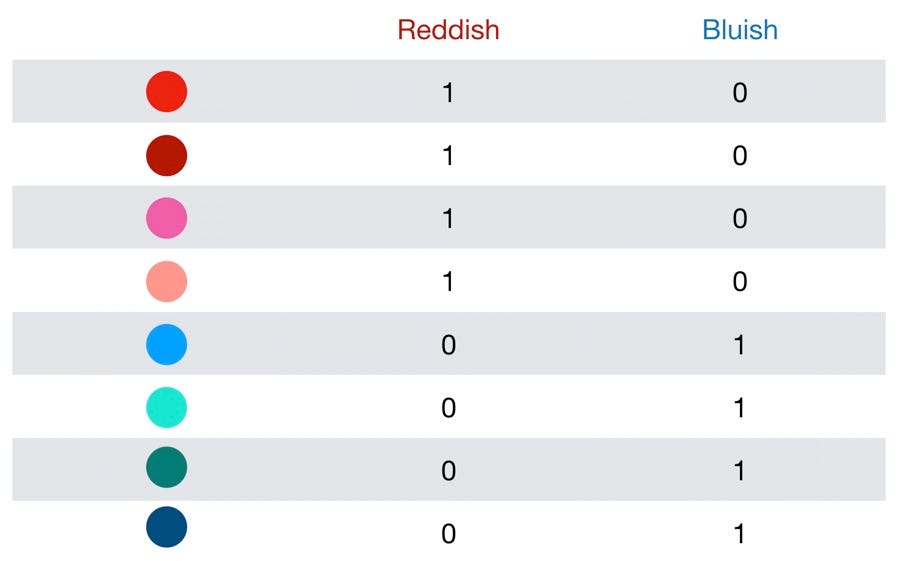
Task: Click the sky blue color circle
Action: point(167,344)
